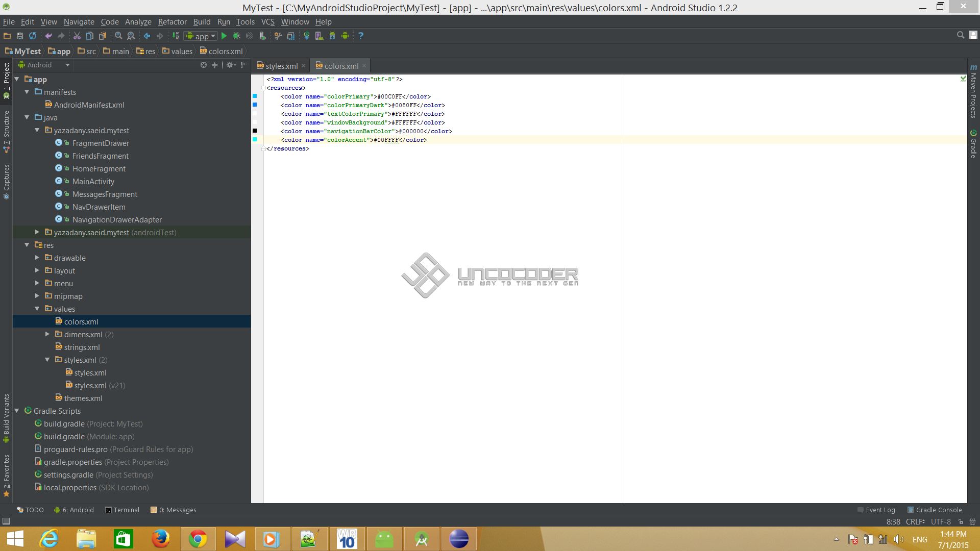The width and height of the screenshot is (980, 551).
Task: Save all files using the floppy disk icon
Action: pyautogui.click(x=20, y=36)
